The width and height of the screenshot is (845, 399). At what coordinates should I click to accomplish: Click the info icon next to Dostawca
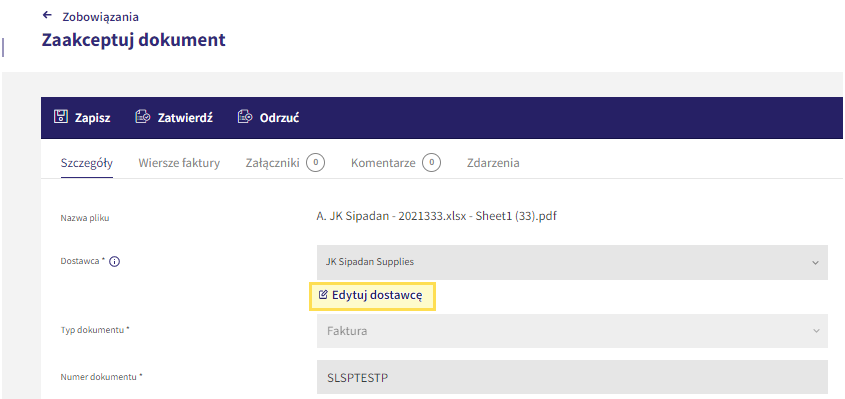point(114,262)
